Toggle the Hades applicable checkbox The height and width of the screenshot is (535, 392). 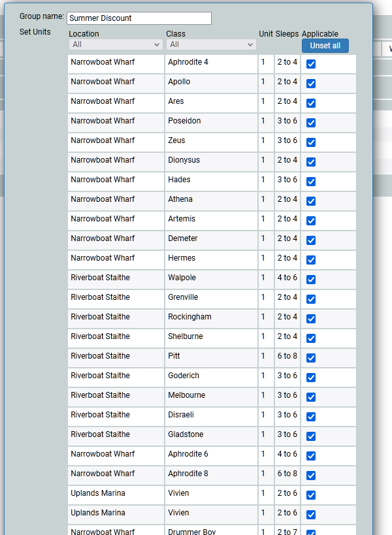tap(311, 182)
